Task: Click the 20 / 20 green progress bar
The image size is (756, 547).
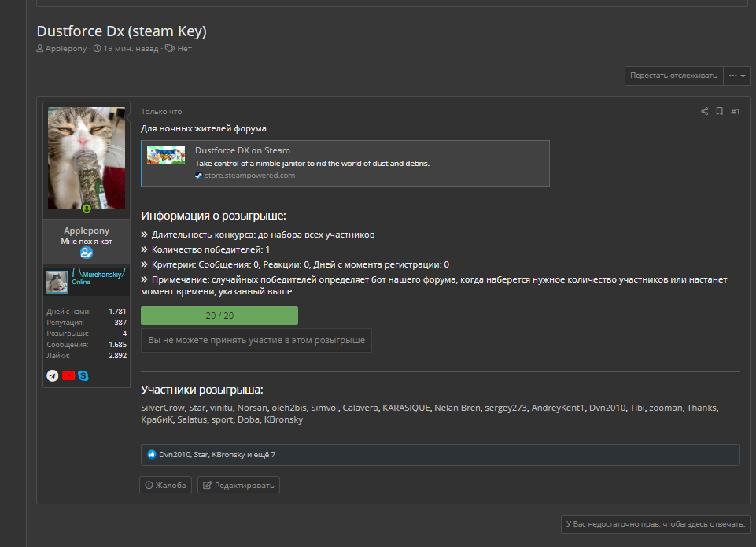Action: (219, 316)
